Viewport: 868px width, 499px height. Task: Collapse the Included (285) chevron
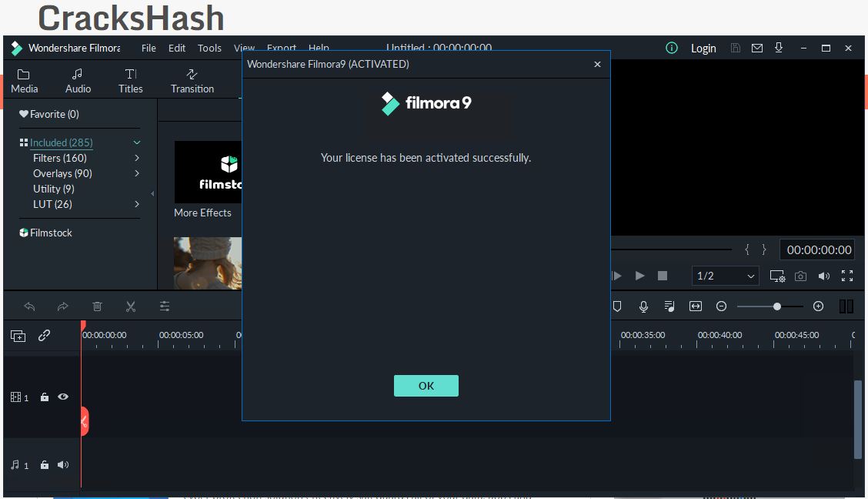[x=137, y=143]
